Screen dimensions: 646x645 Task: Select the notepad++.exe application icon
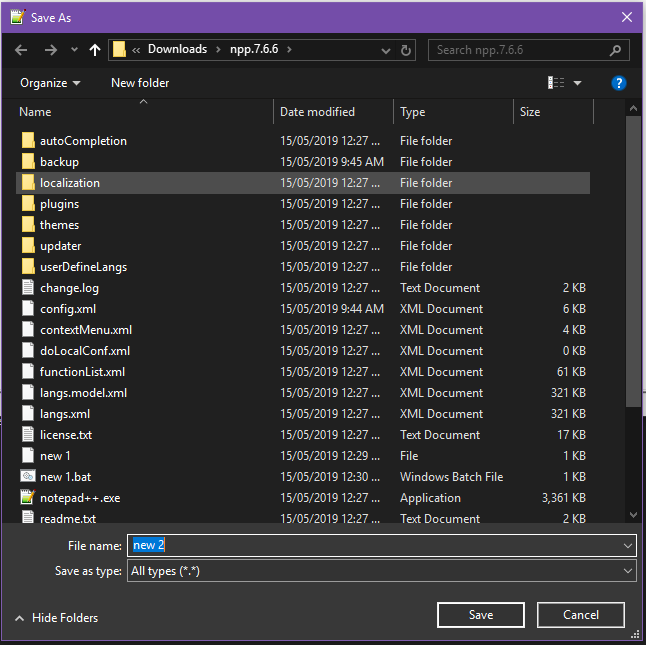[x=28, y=497]
